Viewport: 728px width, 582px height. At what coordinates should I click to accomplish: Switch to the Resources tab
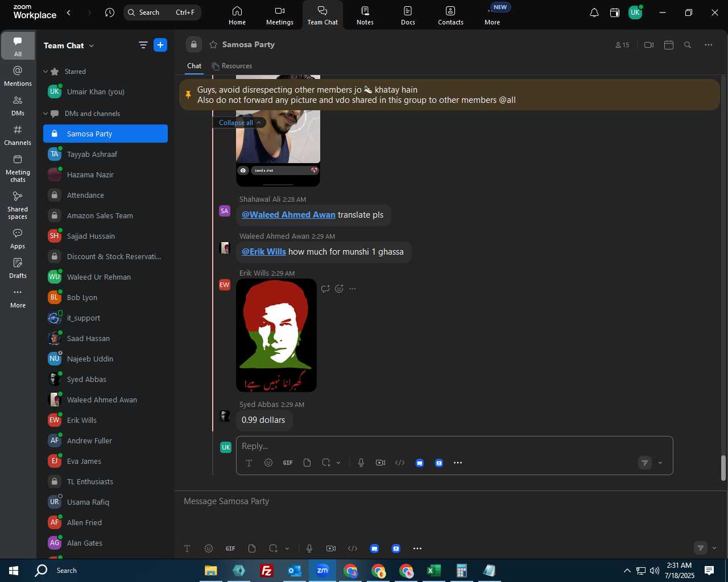click(232, 66)
